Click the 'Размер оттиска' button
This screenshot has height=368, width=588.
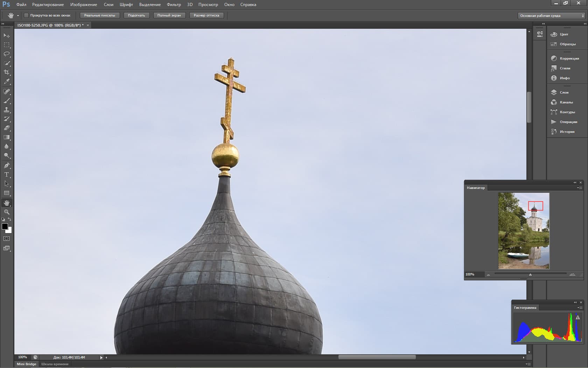(206, 15)
